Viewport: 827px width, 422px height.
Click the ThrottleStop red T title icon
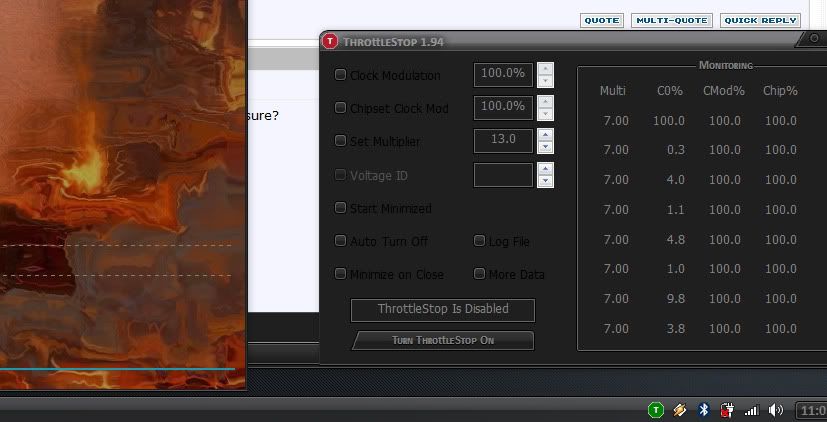pyautogui.click(x=330, y=41)
